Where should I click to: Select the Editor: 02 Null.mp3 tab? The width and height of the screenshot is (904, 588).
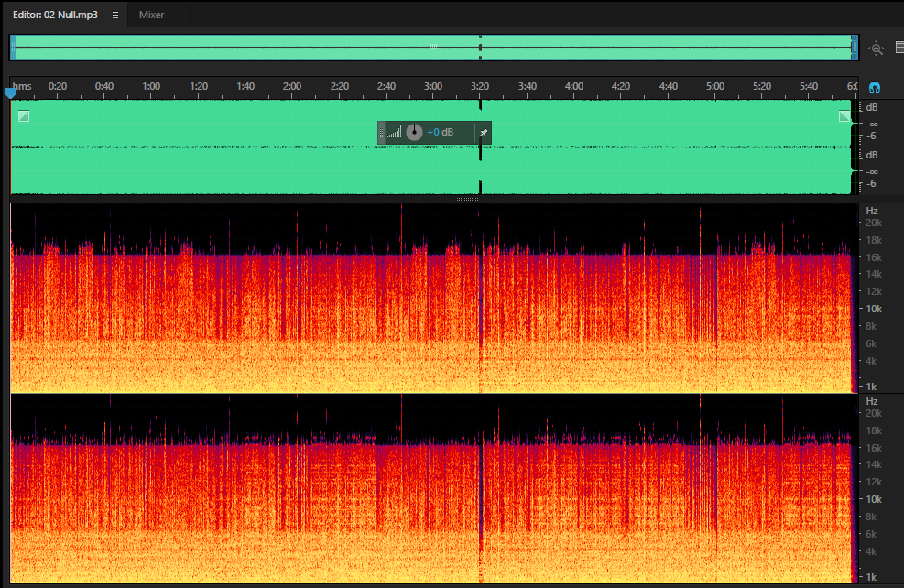point(55,15)
